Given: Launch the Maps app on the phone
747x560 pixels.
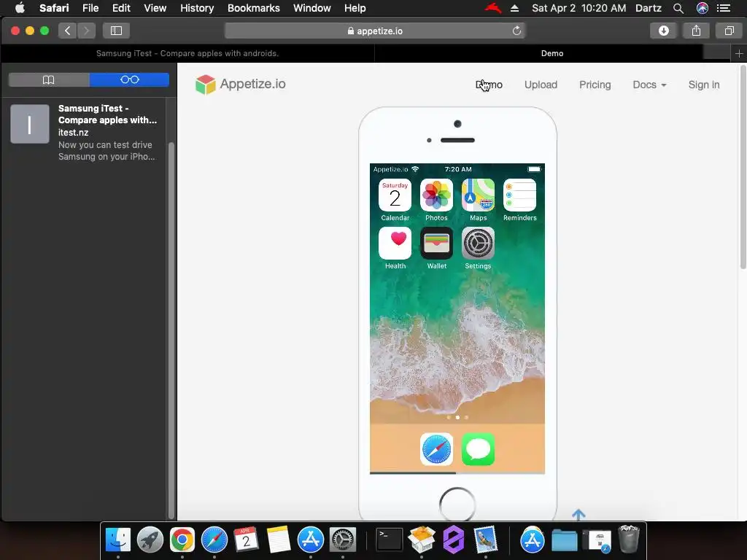Looking at the screenshot, I should 478,195.
